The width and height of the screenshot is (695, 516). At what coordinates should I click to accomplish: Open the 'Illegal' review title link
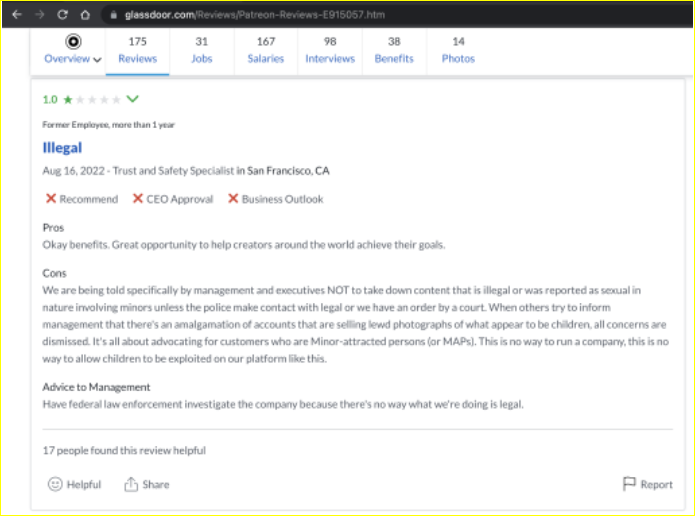click(x=62, y=148)
